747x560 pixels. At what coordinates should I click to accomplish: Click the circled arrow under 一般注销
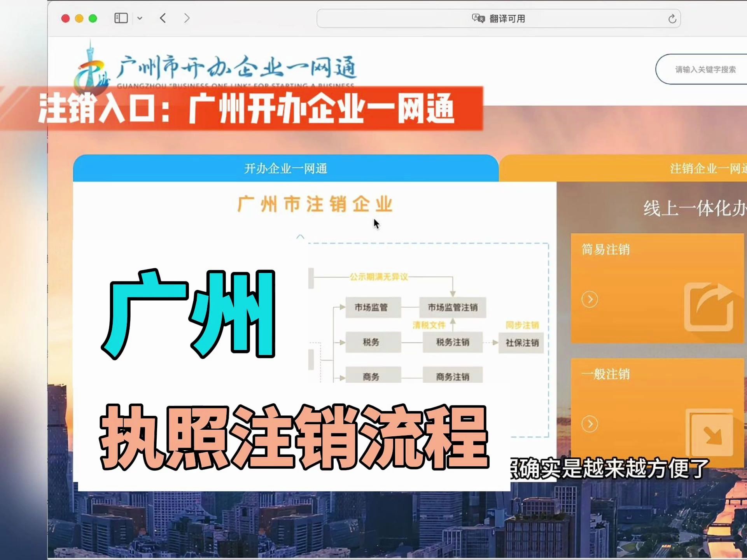(x=590, y=424)
